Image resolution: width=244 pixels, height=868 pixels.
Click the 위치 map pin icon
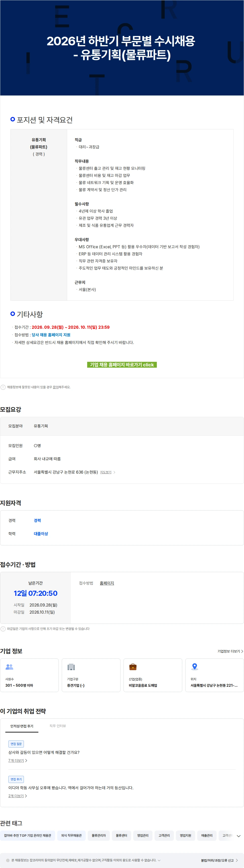pyautogui.click(x=194, y=667)
